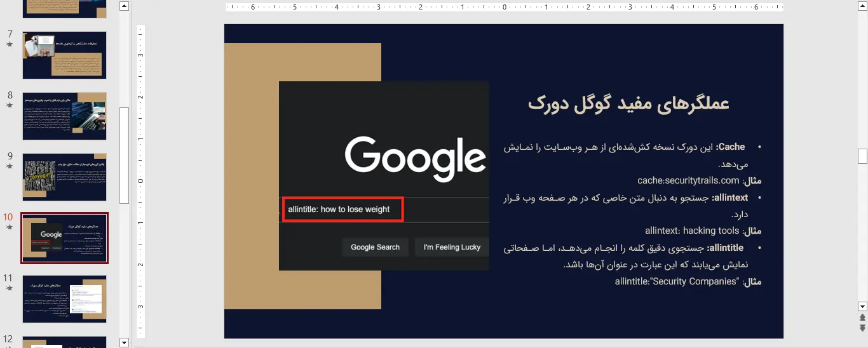Click the Google Search button in picture

tap(375, 247)
